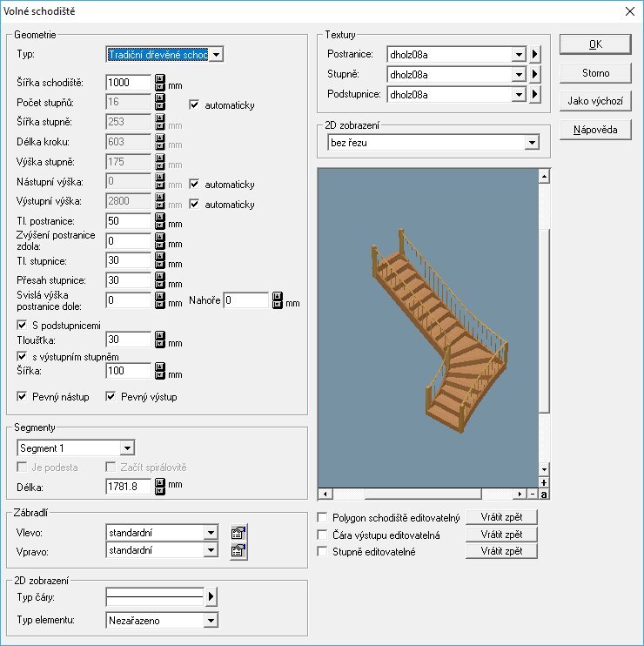Toggle Pevný výstup checkbox
The height and width of the screenshot is (646, 644).
111,397
